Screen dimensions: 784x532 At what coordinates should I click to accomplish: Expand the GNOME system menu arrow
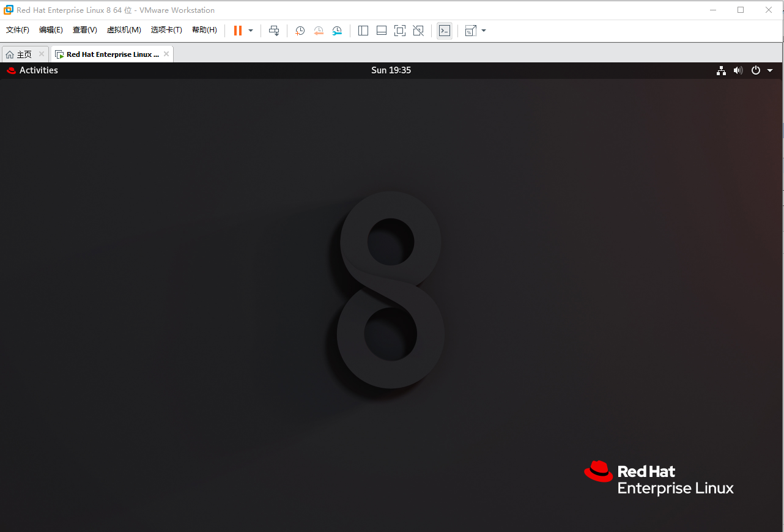coord(770,70)
